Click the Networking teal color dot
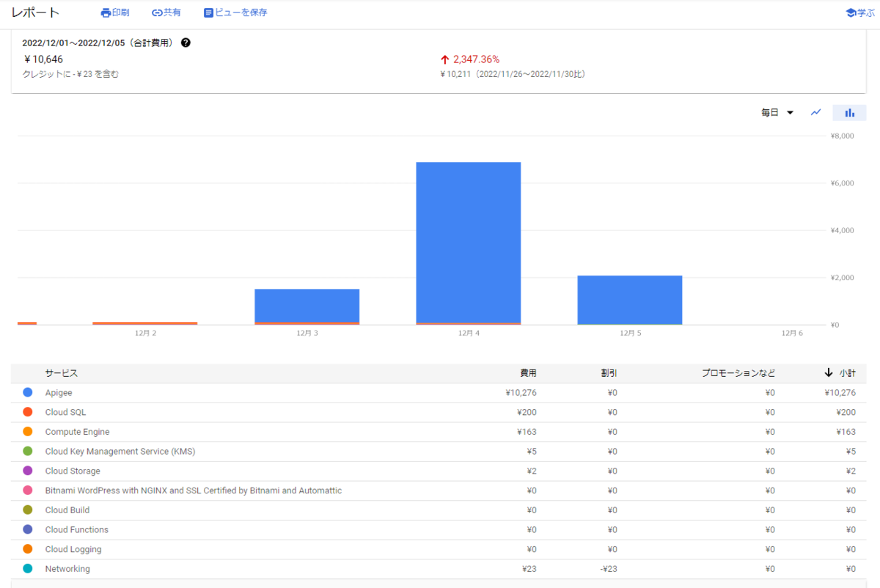The image size is (880, 588). click(28, 569)
